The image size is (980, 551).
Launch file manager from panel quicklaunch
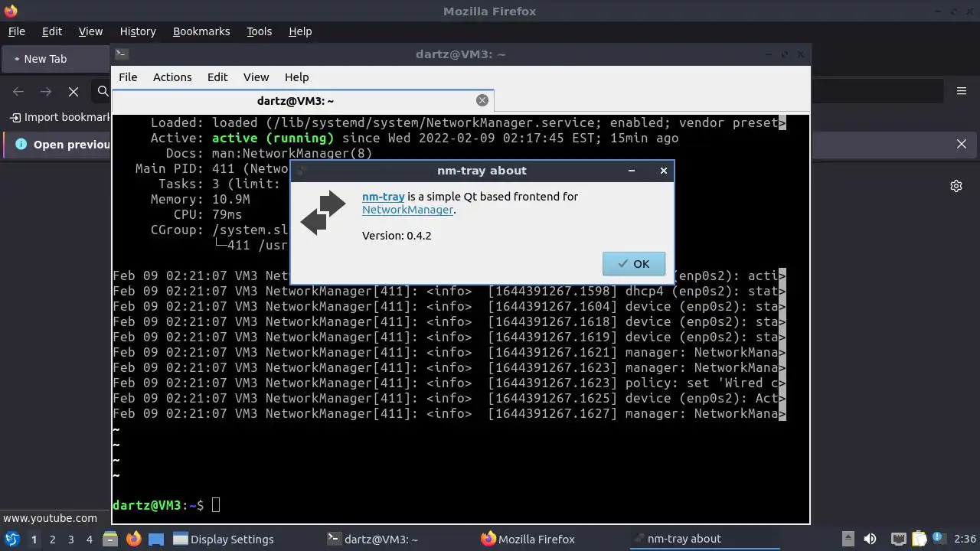coord(110,540)
